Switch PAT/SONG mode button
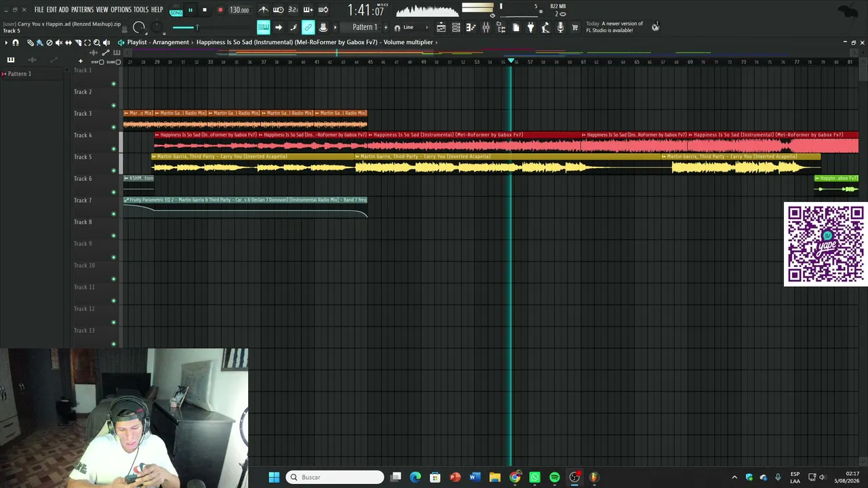Viewport: 868px width, 488px height. tap(176, 10)
